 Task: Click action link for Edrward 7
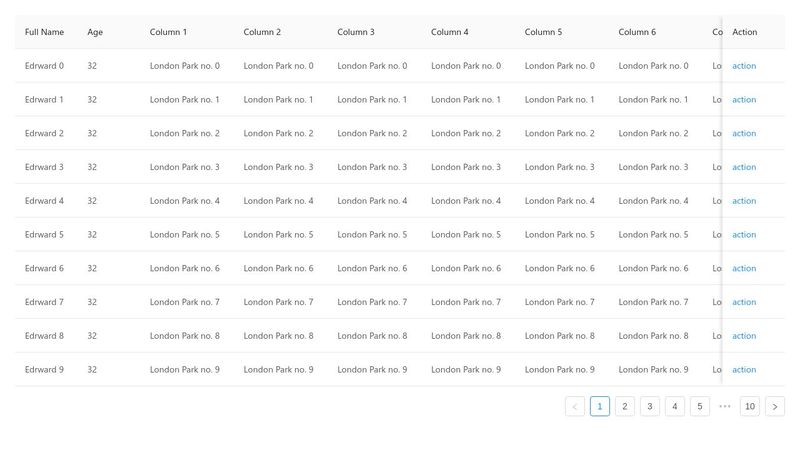point(744,302)
